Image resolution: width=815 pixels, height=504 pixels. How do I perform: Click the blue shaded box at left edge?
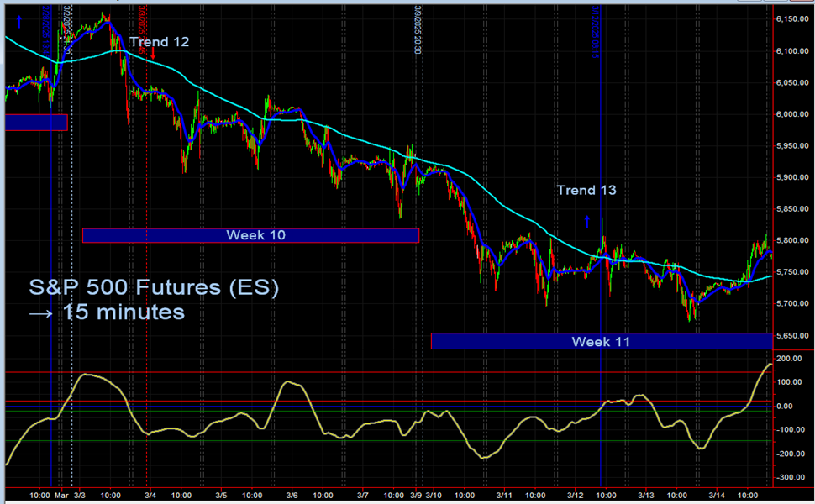coord(34,123)
